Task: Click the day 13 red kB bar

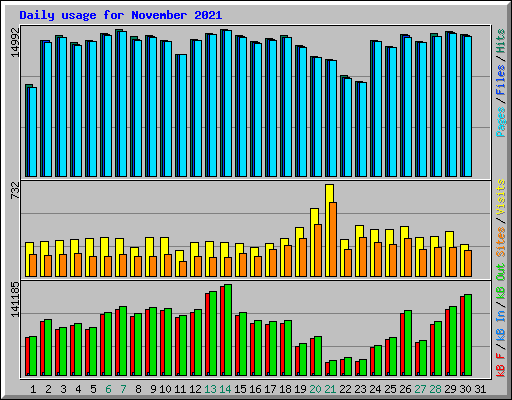Action: click(x=207, y=334)
